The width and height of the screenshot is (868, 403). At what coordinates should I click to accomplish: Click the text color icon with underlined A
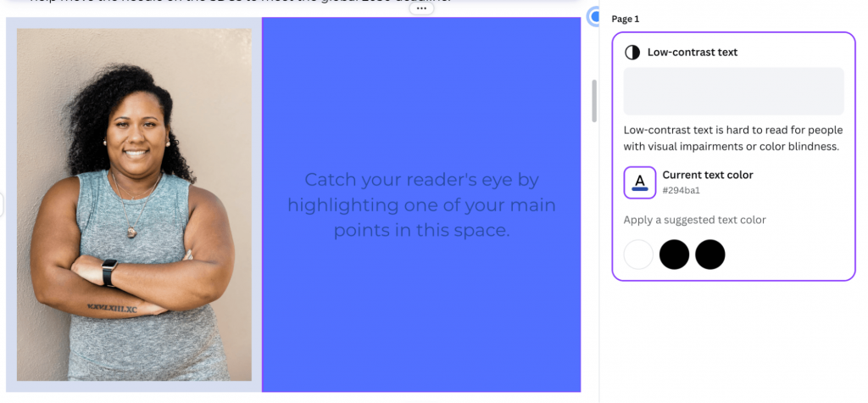pyautogui.click(x=640, y=182)
